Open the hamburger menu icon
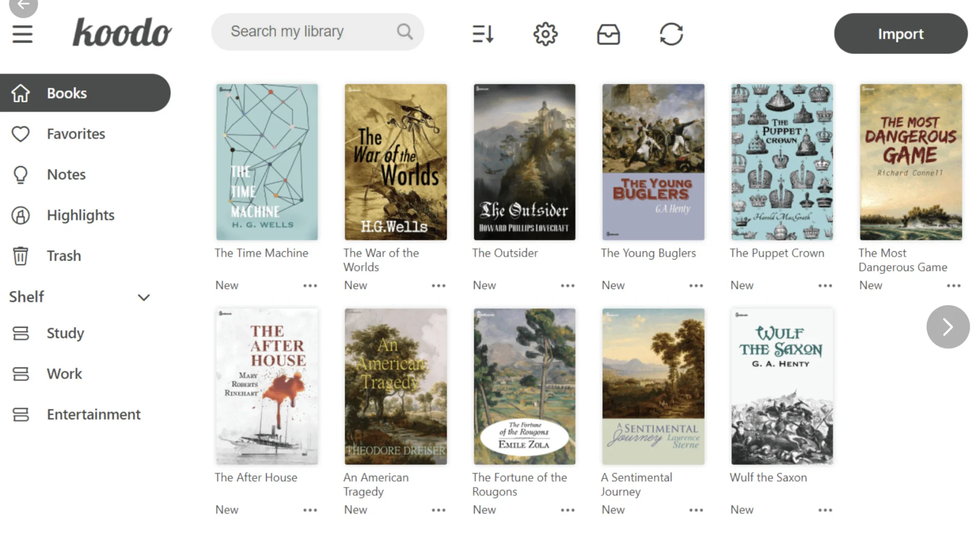This screenshot has width=980, height=555. (x=22, y=34)
